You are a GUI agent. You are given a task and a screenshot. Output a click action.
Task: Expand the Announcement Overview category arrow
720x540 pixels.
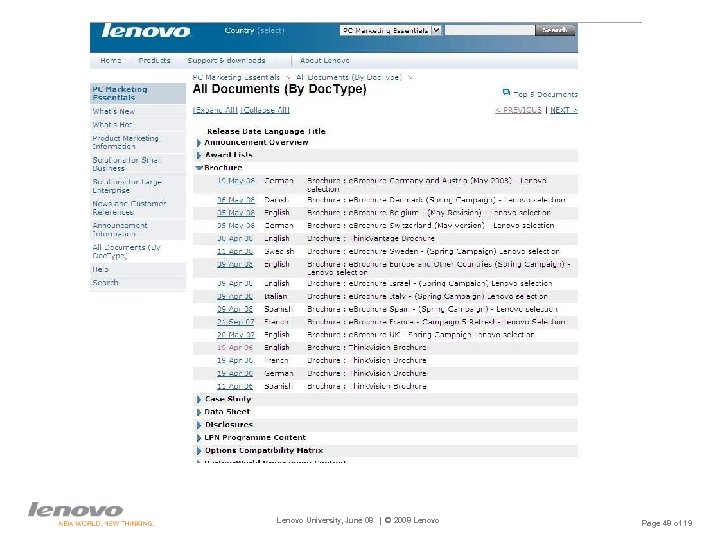(x=199, y=143)
